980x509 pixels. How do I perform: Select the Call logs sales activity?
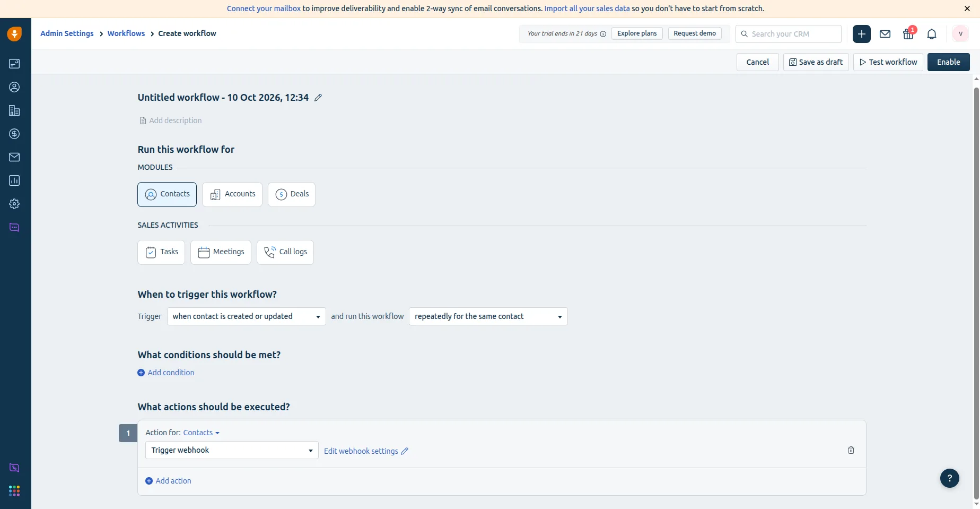[285, 252]
